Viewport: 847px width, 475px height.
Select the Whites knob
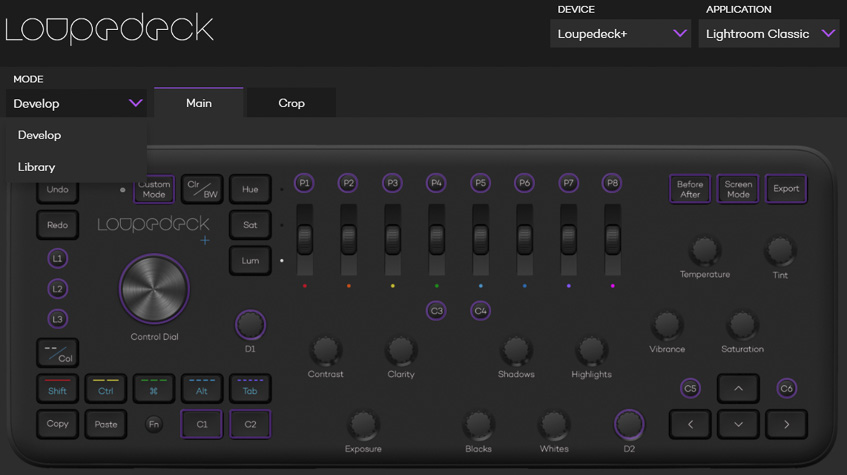(554, 425)
